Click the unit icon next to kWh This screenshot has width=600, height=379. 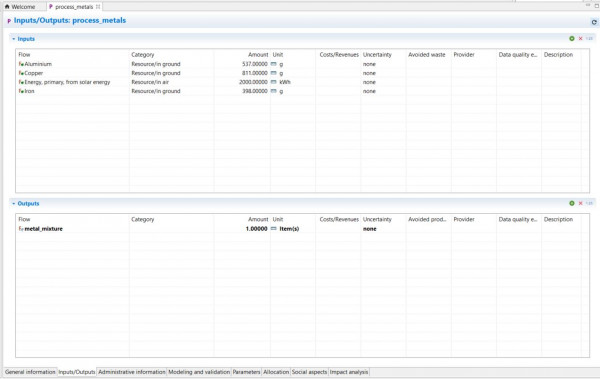tap(274, 82)
